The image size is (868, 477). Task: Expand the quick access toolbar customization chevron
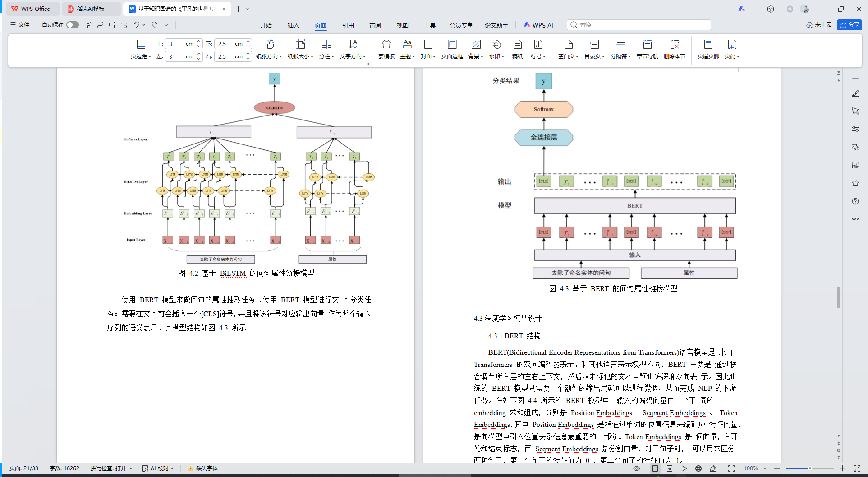166,25
